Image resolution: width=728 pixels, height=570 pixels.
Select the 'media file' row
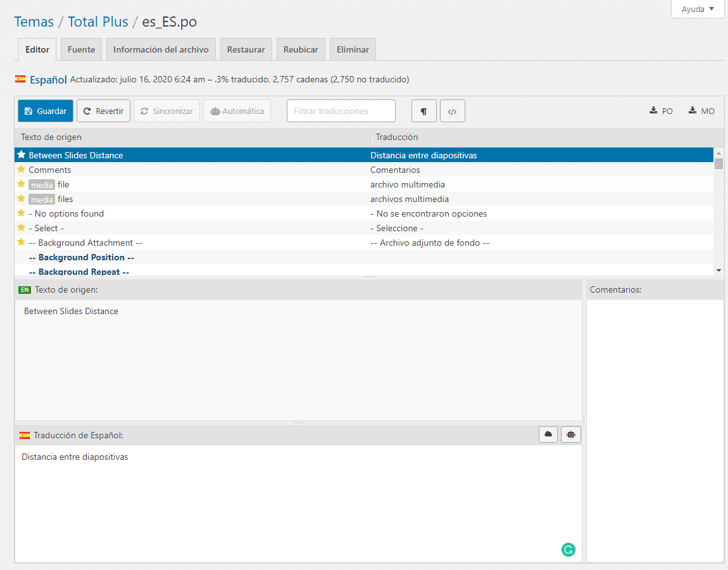point(364,184)
